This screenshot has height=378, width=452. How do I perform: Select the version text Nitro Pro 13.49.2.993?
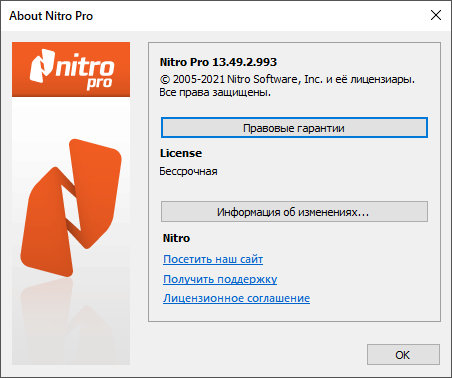[x=218, y=62]
